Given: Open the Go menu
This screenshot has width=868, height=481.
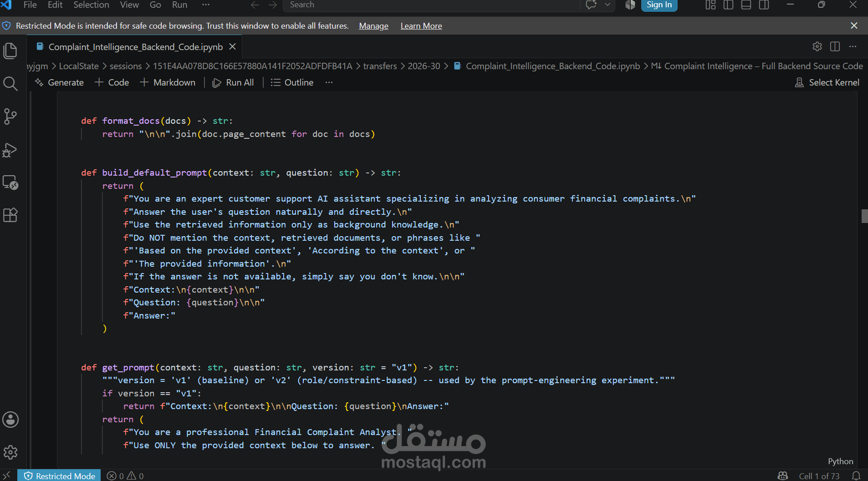Looking at the screenshot, I should point(155,5).
